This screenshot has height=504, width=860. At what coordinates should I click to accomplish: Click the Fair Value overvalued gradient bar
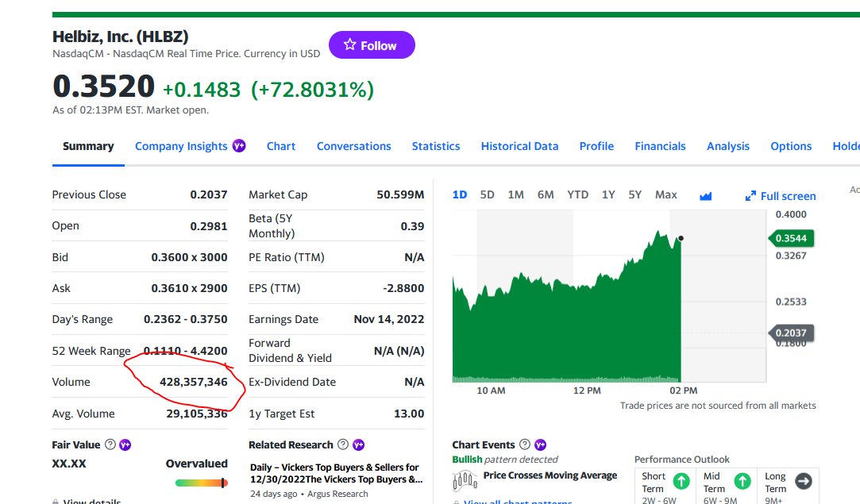(x=201, y=483)
